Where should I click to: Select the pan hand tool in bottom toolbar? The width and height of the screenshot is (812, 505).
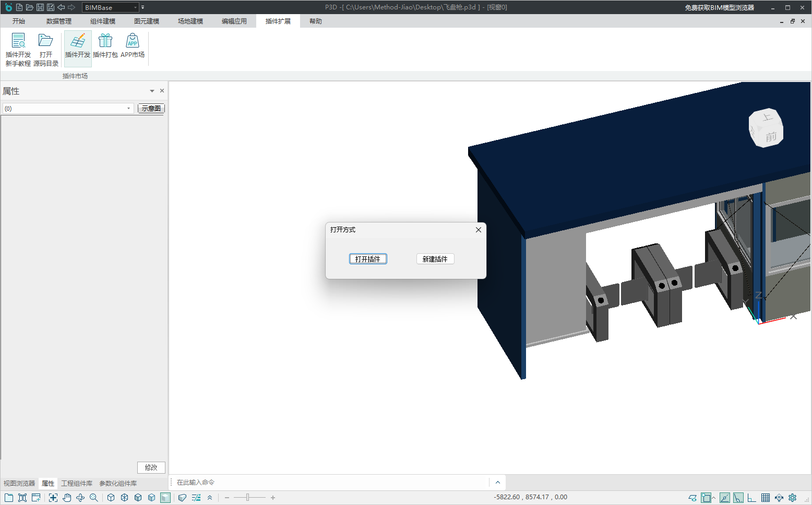click(67, 498)
